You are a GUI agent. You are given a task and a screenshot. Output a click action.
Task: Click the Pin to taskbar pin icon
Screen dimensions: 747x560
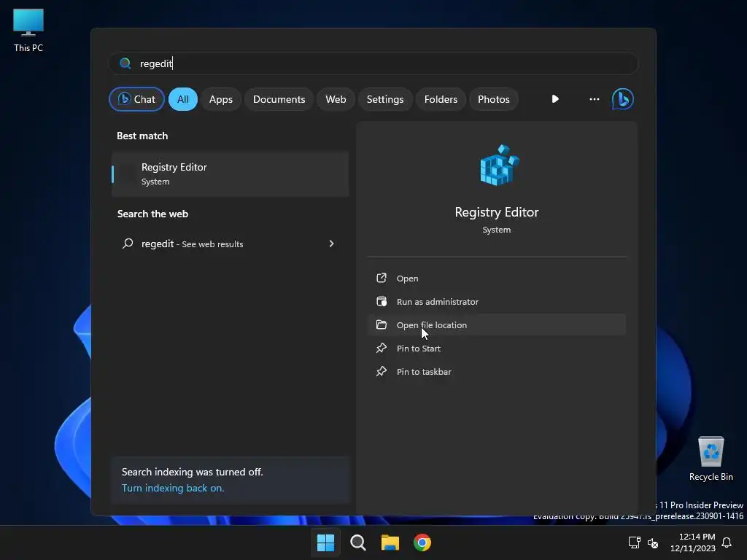tap(381, 371)
